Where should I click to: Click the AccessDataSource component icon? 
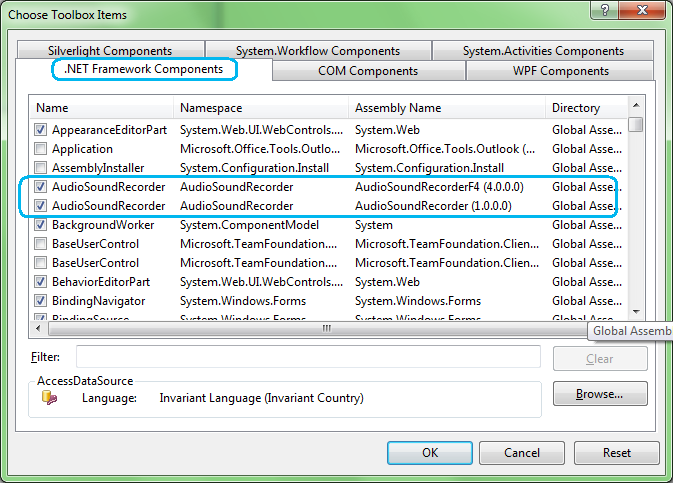pyautogui.click(x=49, y=398)
